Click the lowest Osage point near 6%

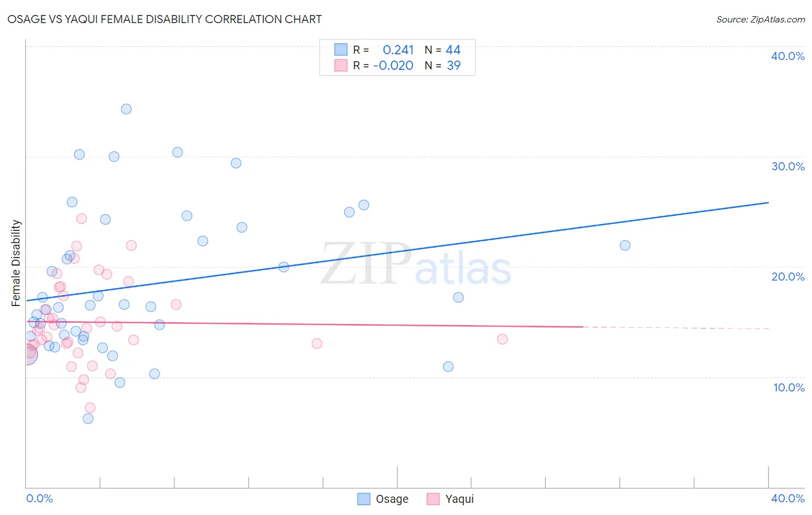pyautogui.click(x=88, y=419)
